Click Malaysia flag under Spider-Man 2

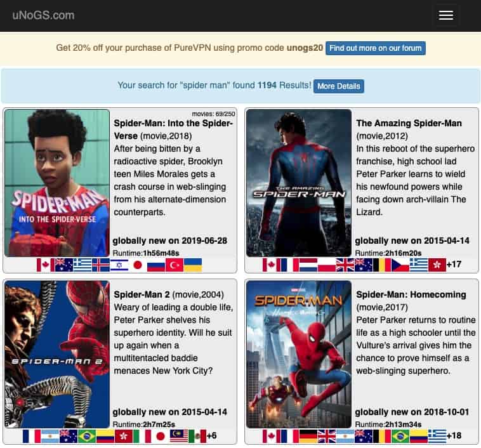coord(179,436)
